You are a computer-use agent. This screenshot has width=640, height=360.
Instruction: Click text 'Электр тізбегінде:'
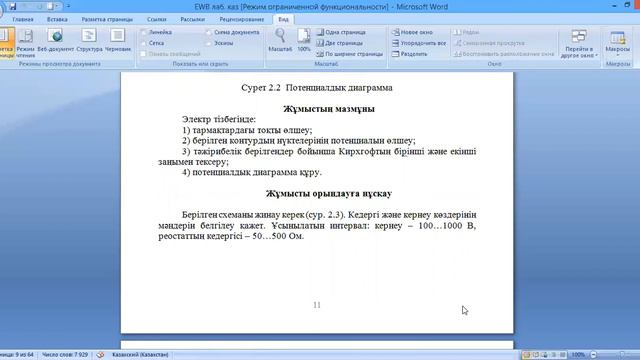219,119
